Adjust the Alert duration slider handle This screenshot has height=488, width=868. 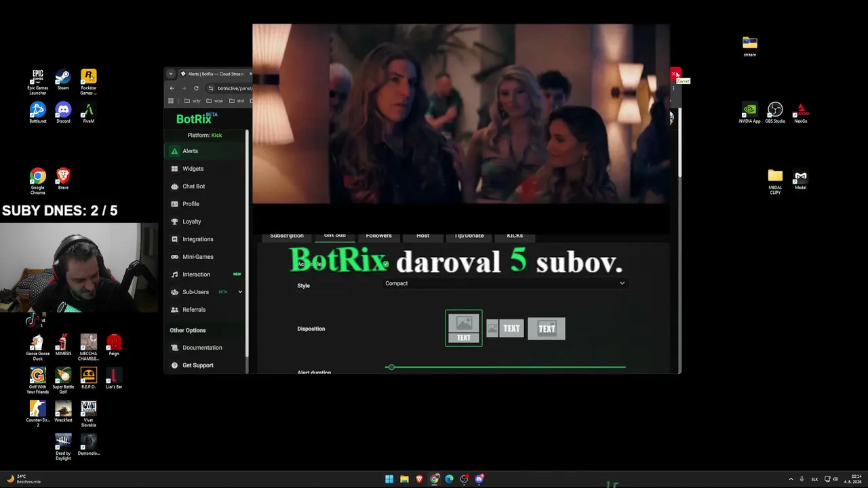(391, 367)
